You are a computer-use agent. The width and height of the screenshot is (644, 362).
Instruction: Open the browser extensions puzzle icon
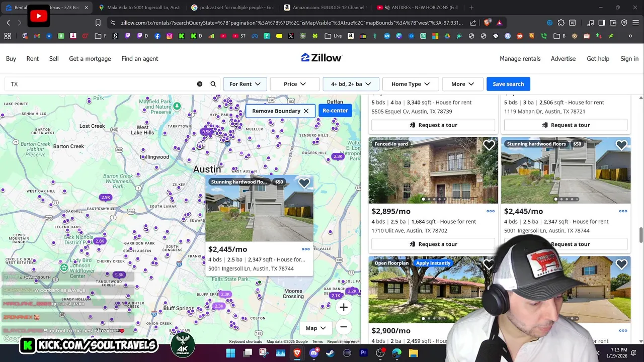561,23
